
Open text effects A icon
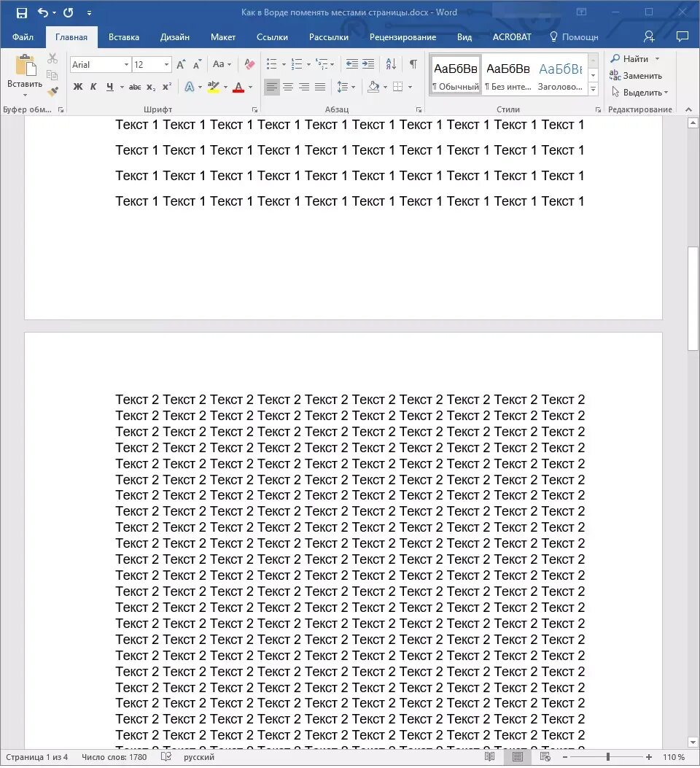190,88
